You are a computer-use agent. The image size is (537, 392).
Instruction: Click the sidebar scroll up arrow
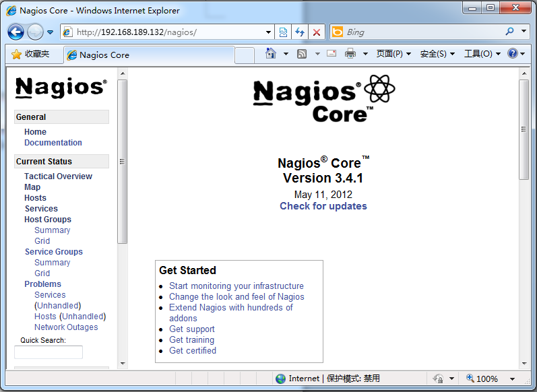pos(123,73)
